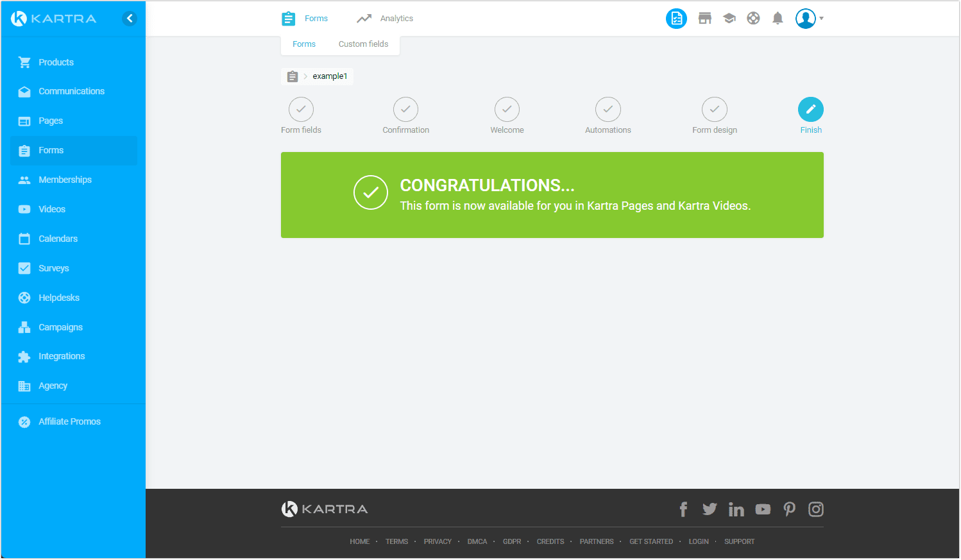Image resolution: width=961 pixels, height=560 pixels.
Task: Click the GDPR footer link
Action: point(512,542)
